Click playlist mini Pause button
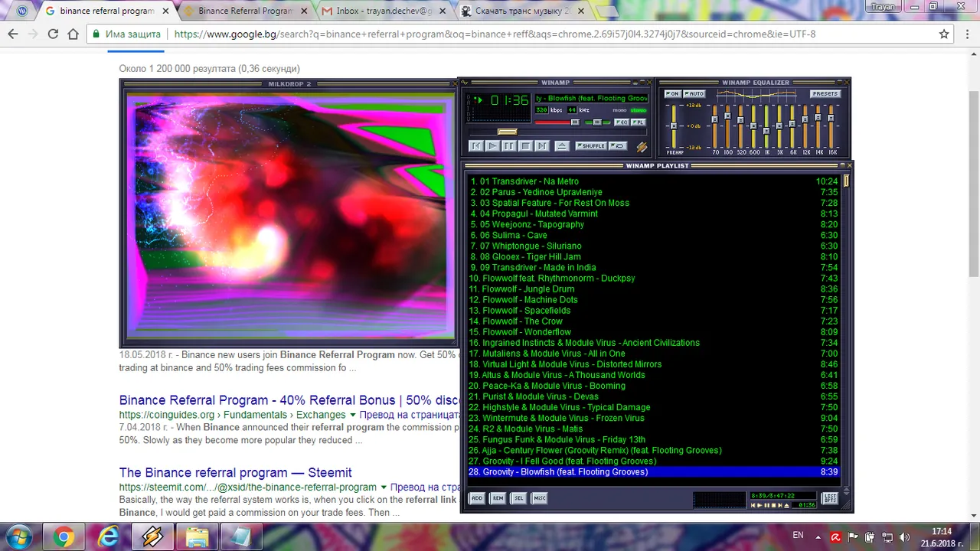 tap(766, 506)
